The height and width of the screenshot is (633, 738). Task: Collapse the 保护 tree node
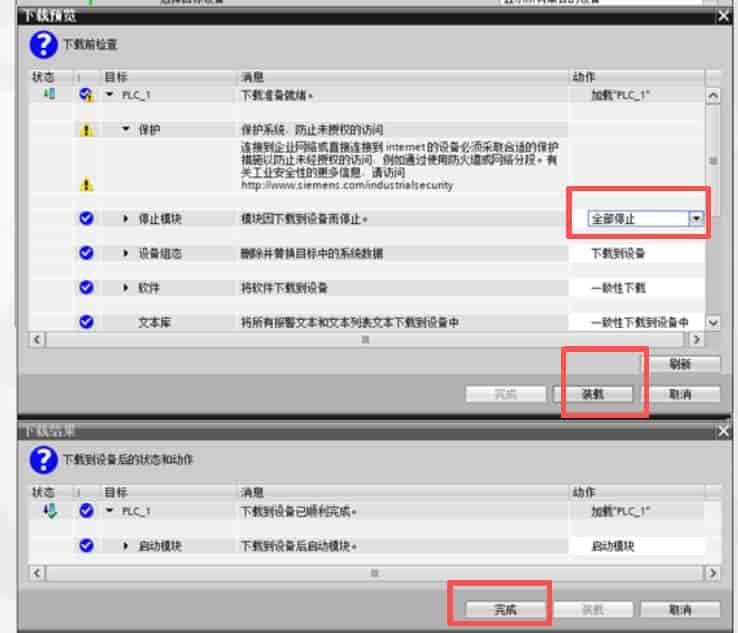(126, 129)
